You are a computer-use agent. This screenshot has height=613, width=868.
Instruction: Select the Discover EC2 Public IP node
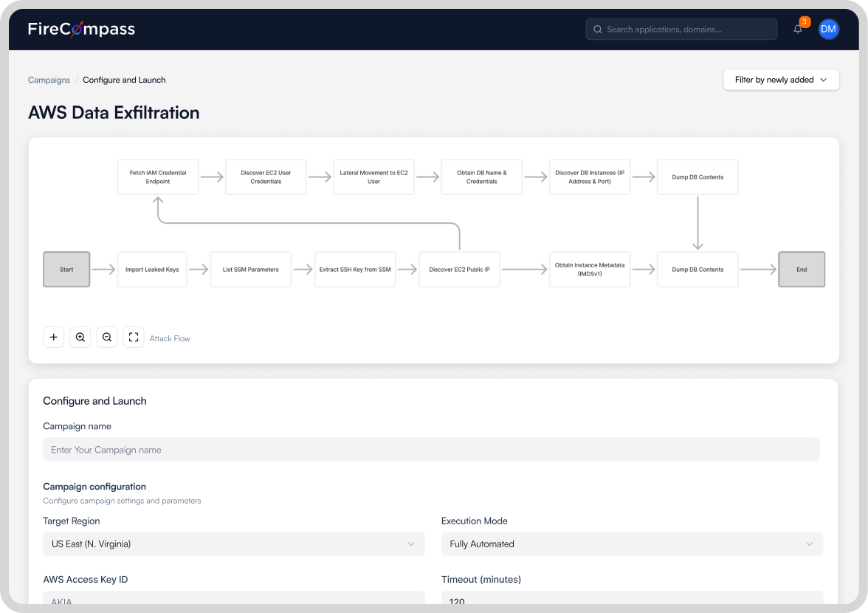pos(459,270)
